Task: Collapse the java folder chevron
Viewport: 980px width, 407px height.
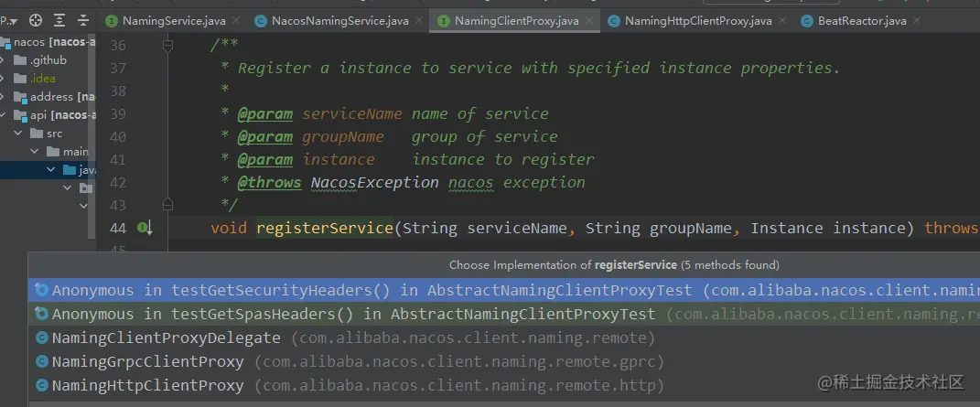Action: [51, 170]
